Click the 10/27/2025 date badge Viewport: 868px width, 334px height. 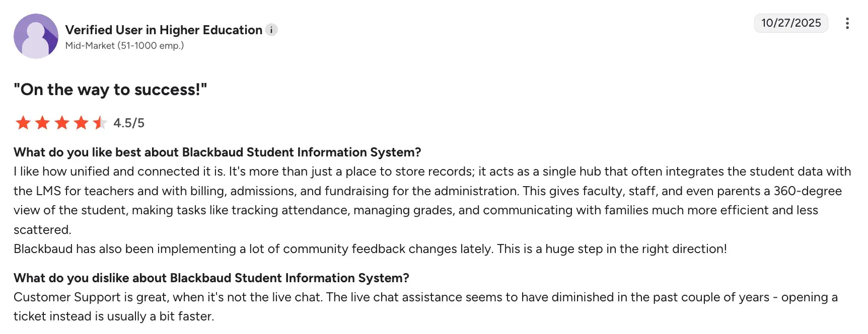tap(790, 23)
